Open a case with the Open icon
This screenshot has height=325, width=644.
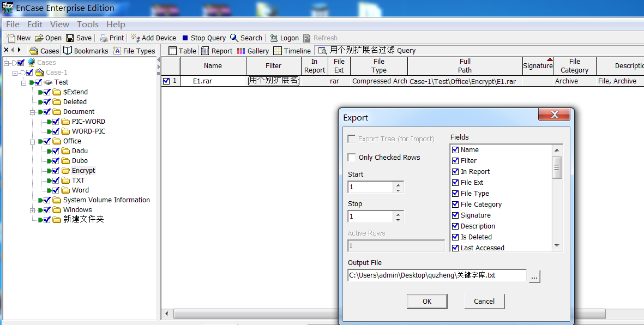coord(39,38)
